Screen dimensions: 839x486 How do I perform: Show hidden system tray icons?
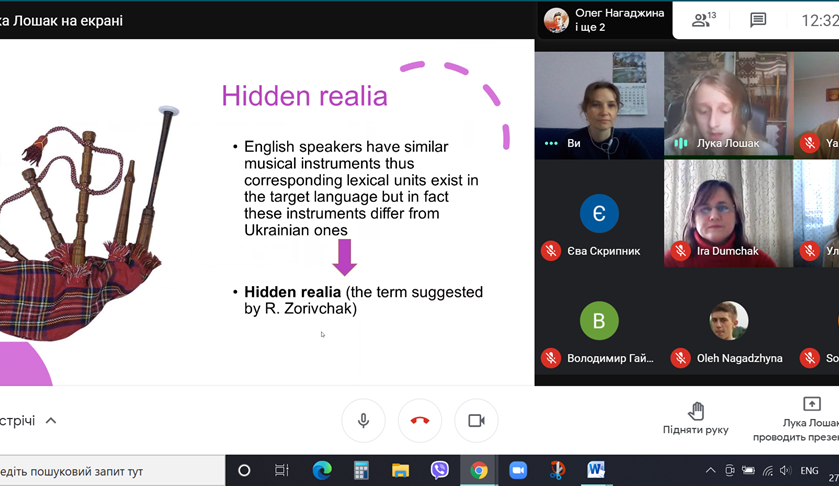point(710,471)
